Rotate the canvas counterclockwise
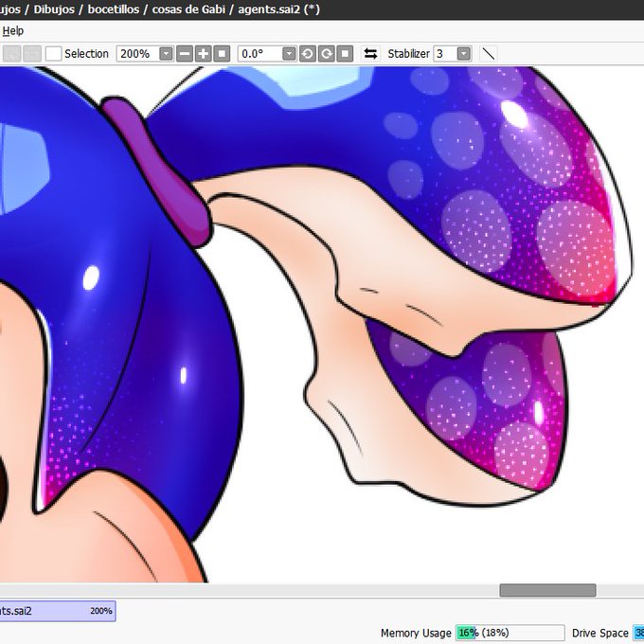The width and height of the screenshot is (644, 644). point(308,54)
